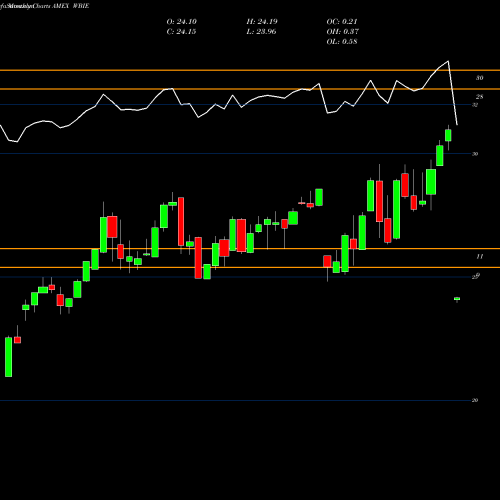Screen dimensions: 500x500
Task: Select the low price text L: 23.96
Action: click(x=261, y=32)
